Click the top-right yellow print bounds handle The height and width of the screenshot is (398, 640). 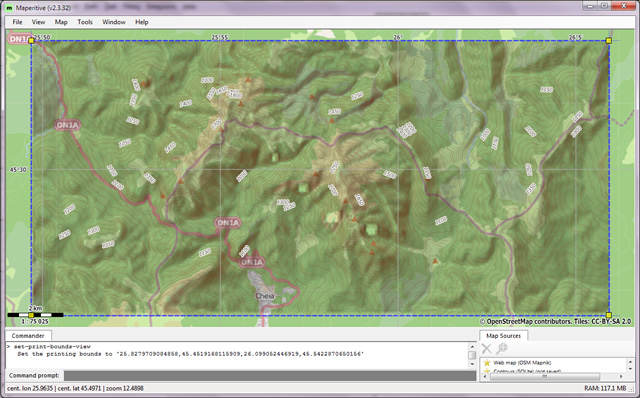(609, 40)
